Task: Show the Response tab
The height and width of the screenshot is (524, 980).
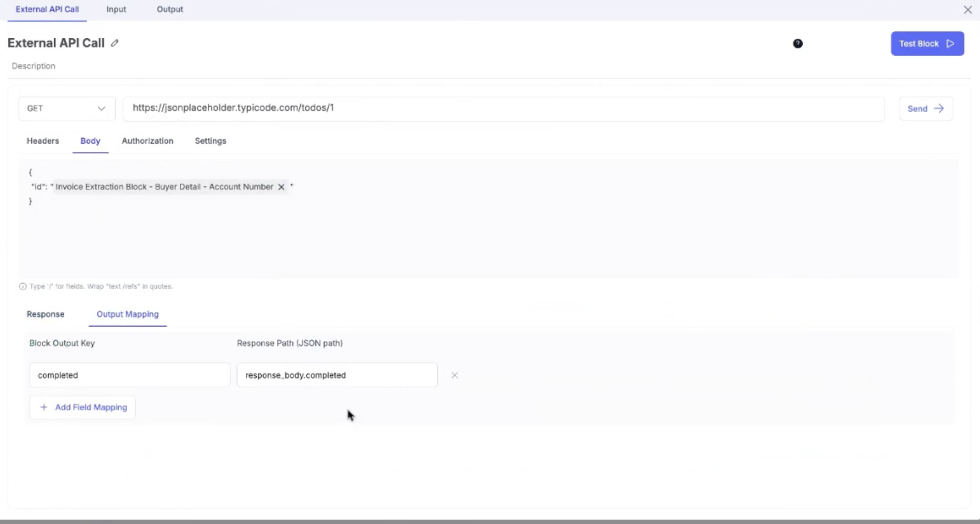Action: coord(45,314)
